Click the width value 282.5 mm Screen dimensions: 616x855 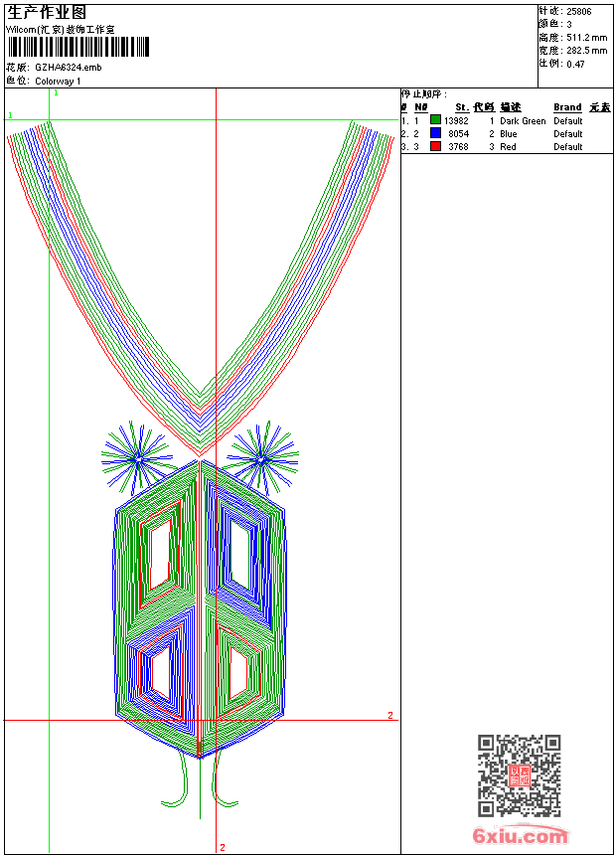pyautogui.click(x=587, y=51)
